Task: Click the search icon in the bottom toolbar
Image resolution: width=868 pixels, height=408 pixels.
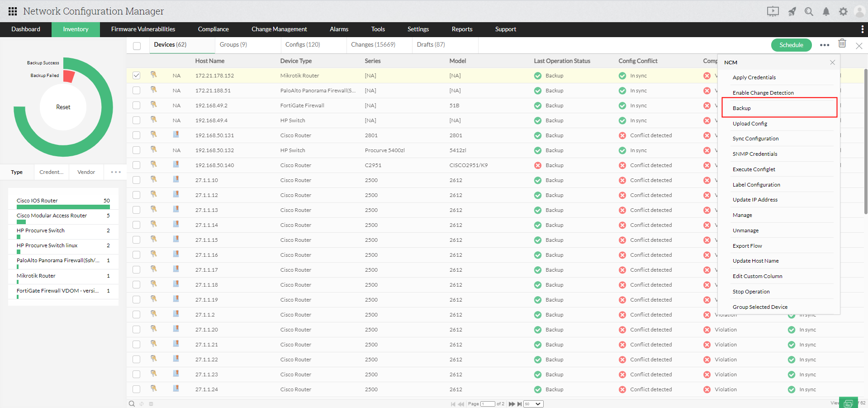Action: tap(131, 403)
